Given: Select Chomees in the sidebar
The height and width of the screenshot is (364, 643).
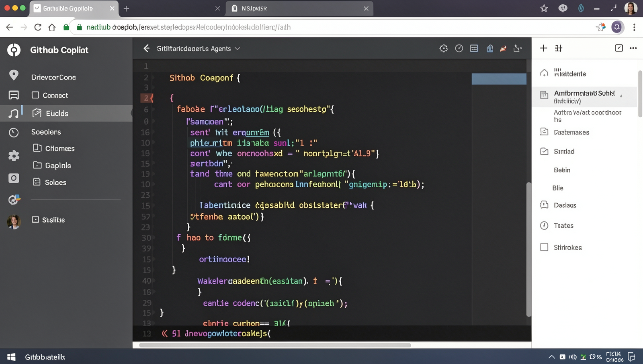Looking at the screenshot, I should pos(60,148).
